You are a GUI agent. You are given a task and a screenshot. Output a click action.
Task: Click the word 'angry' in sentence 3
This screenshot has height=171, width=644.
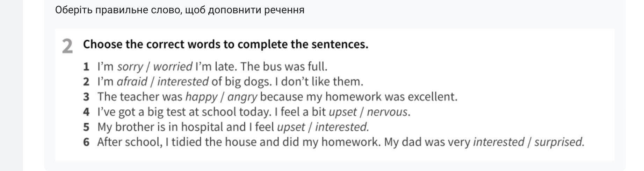pos(242,97)
